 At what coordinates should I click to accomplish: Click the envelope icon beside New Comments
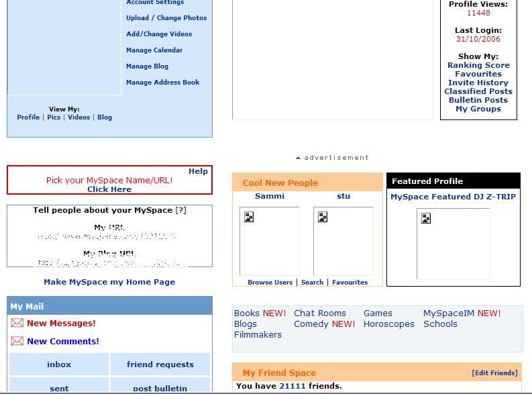coord(17,341)
